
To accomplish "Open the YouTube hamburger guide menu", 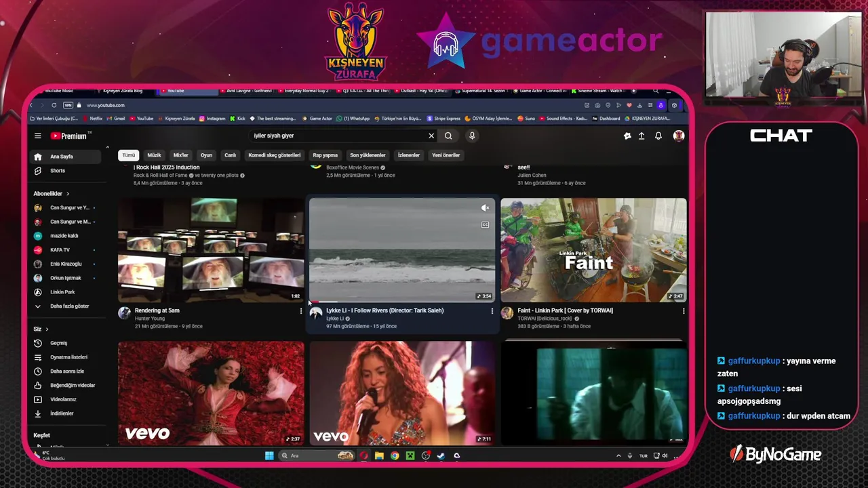I will coord(38,136).
